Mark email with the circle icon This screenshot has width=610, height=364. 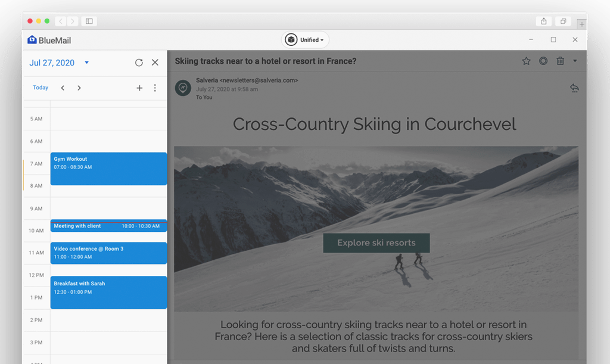coord(543,61)
